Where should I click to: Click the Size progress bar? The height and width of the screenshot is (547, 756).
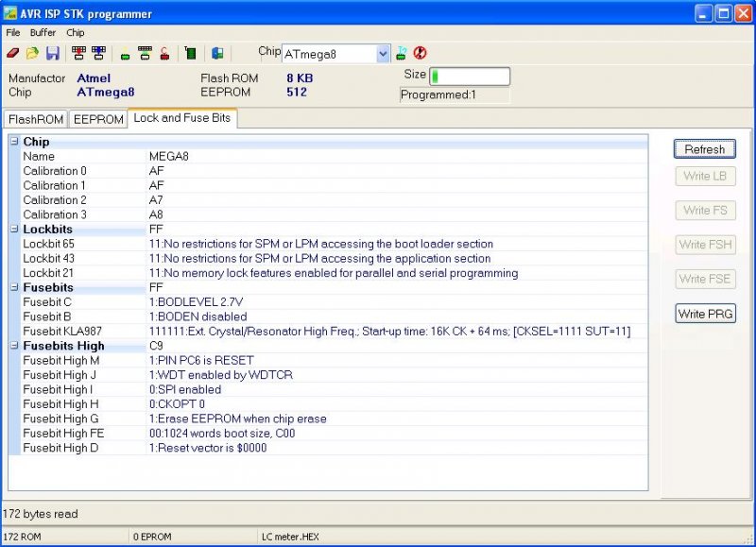click(470, 77)
